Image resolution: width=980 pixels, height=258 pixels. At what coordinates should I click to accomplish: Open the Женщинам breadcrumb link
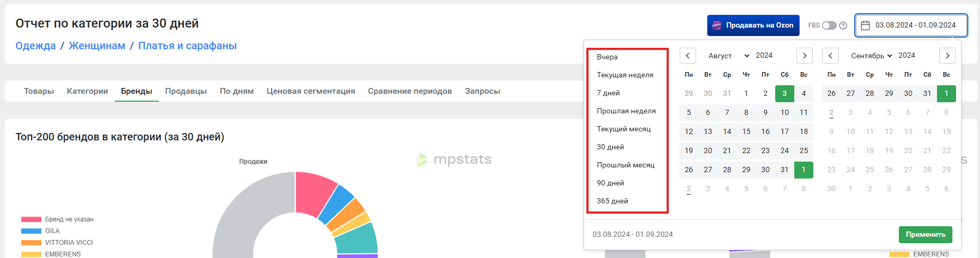[x=97, y=46]
